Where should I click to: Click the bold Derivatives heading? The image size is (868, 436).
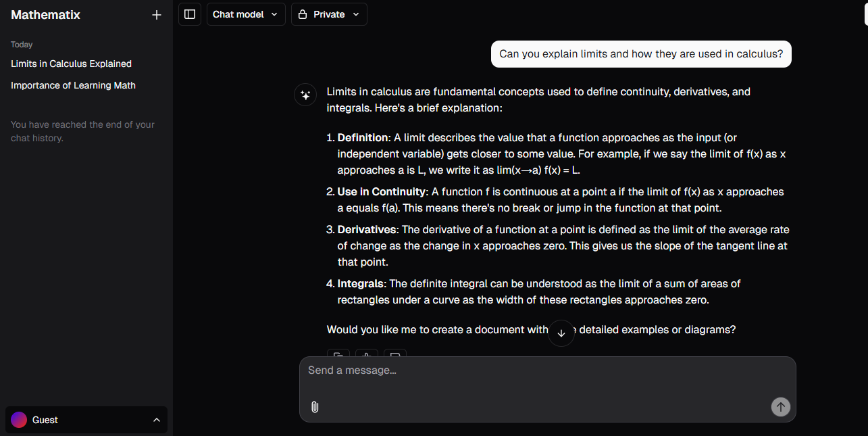(x=367, y=229)
